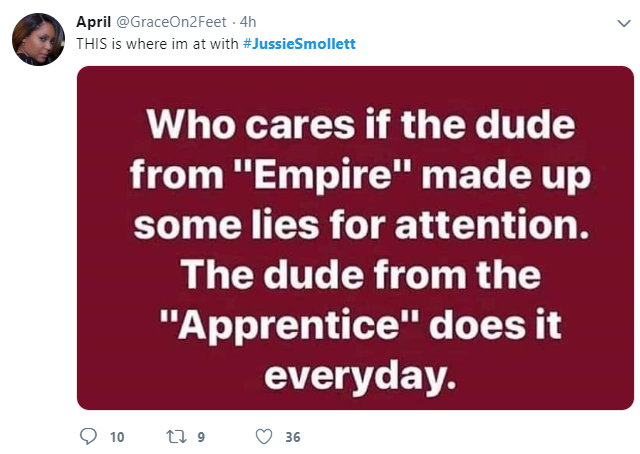
Task: Click the tweet text 'THIS is where im at with'
Action: (x=157, y=44)
